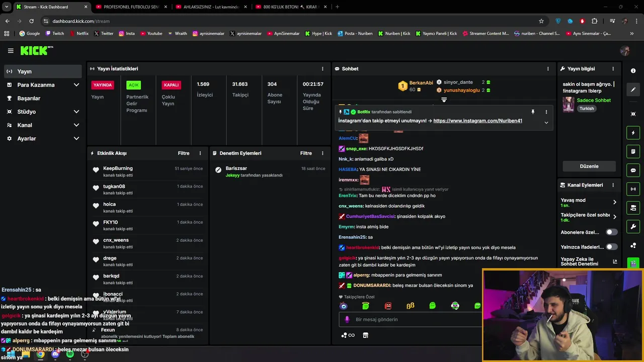Open Denetim Eylemleri Filtre dropdown
The height and width of the screenshot is (362, 644).
click(306, 153)
